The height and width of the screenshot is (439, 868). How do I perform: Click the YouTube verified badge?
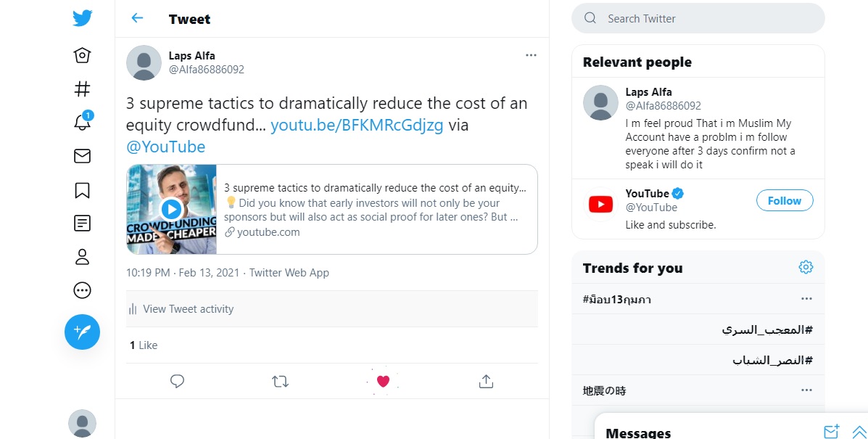point(677,193)
